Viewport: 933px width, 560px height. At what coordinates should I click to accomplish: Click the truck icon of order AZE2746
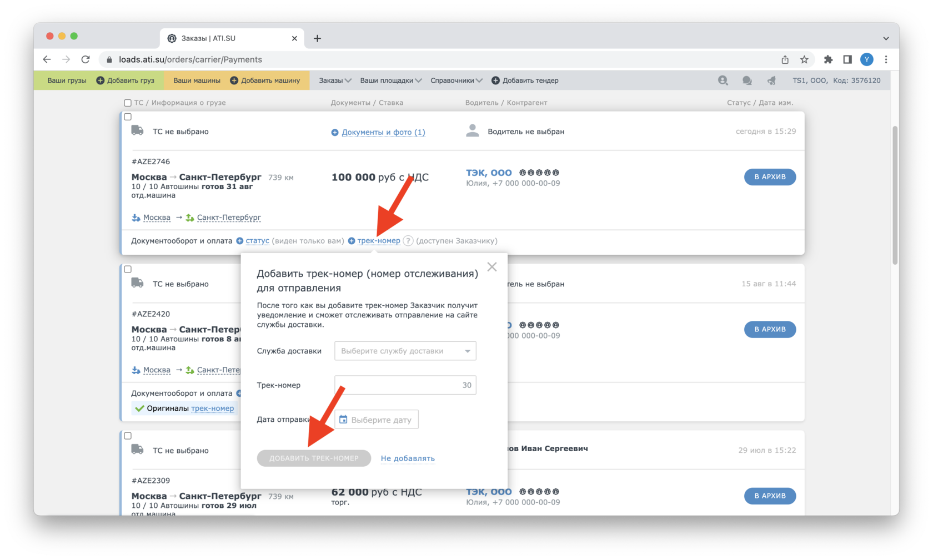pos(137,130)
